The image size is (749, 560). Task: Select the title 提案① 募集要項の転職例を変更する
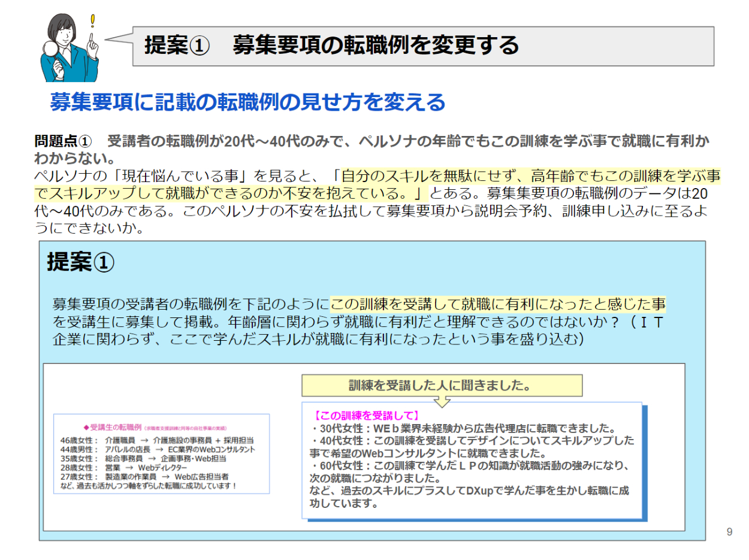click(331, 46)
